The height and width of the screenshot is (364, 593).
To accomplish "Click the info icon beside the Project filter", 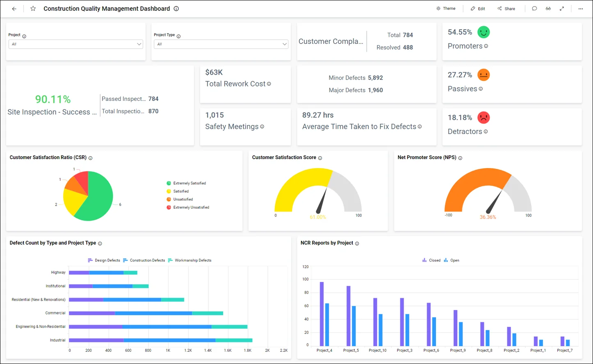I will tap(24, 36).
